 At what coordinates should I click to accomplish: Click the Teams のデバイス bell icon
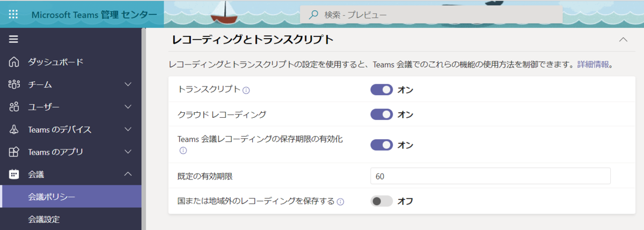click(x=14, y=130)
